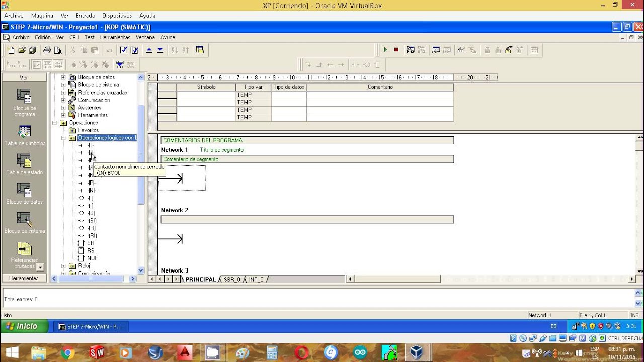
Task: Collapse the Operaciones tree node
Action: (55, 123)
